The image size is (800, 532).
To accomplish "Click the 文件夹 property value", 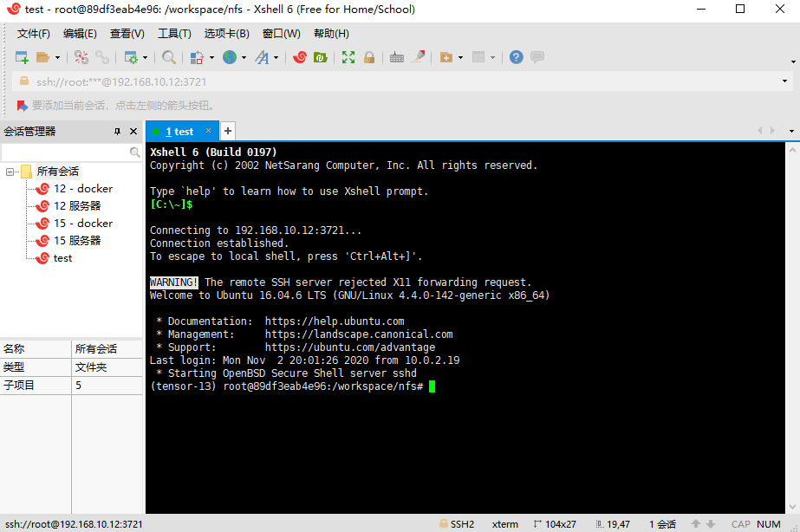I will point(91,367).
